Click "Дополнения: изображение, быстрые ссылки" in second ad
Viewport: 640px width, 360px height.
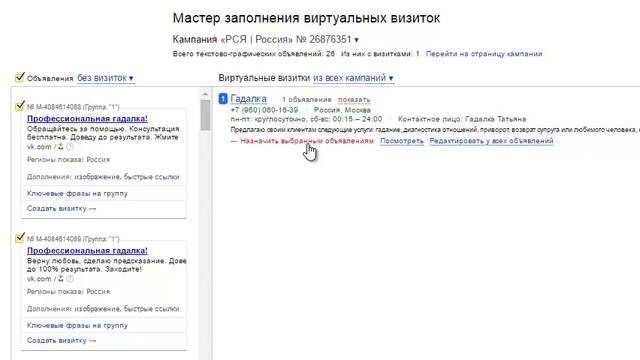pyautogui.click(x=103, y=309)
